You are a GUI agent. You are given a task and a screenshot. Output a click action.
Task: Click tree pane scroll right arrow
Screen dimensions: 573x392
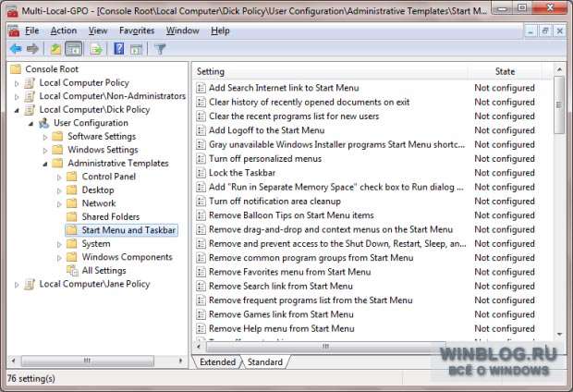tap(180, 361)
